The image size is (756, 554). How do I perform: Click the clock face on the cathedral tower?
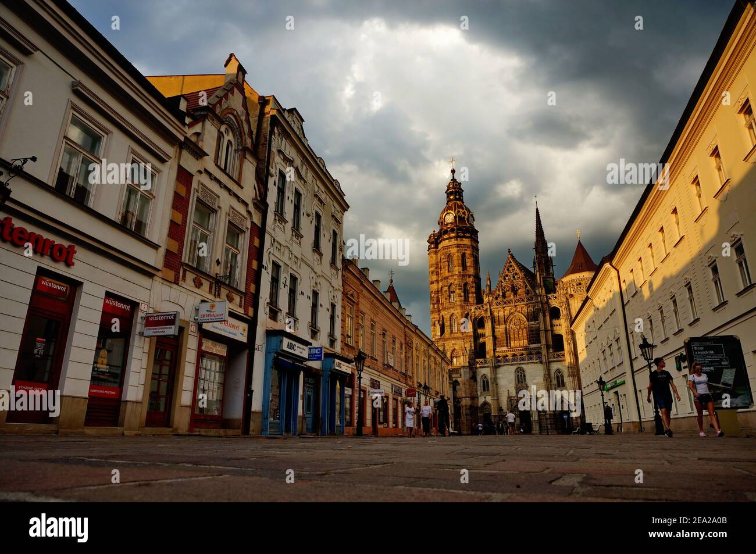click(x=450, y=217)
